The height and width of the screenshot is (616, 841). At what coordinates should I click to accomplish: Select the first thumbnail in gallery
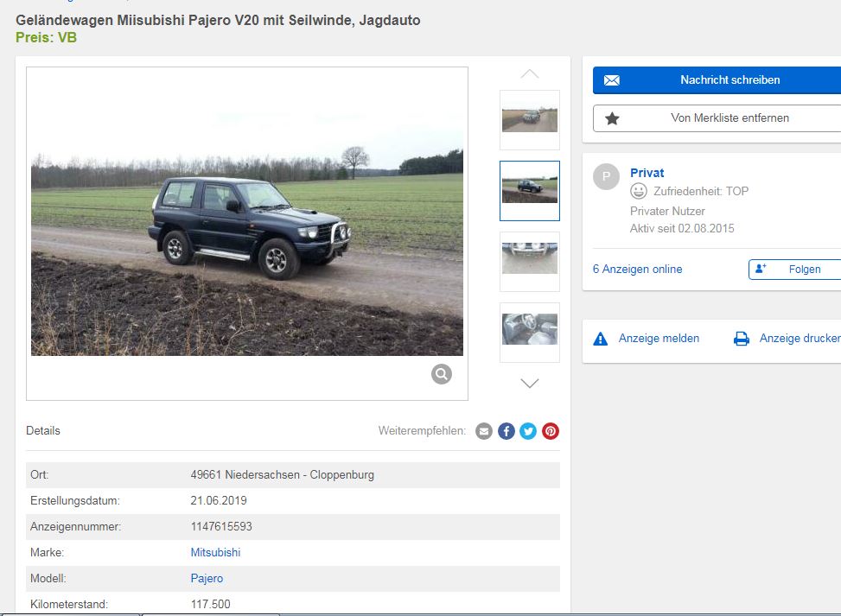(x=530, y=119)
